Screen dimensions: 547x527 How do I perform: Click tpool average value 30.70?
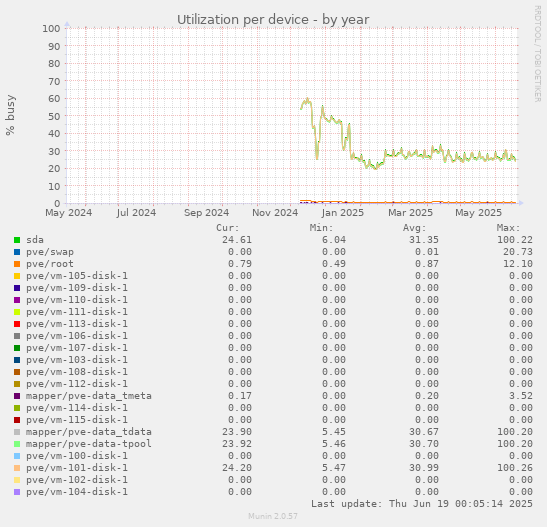424,444
